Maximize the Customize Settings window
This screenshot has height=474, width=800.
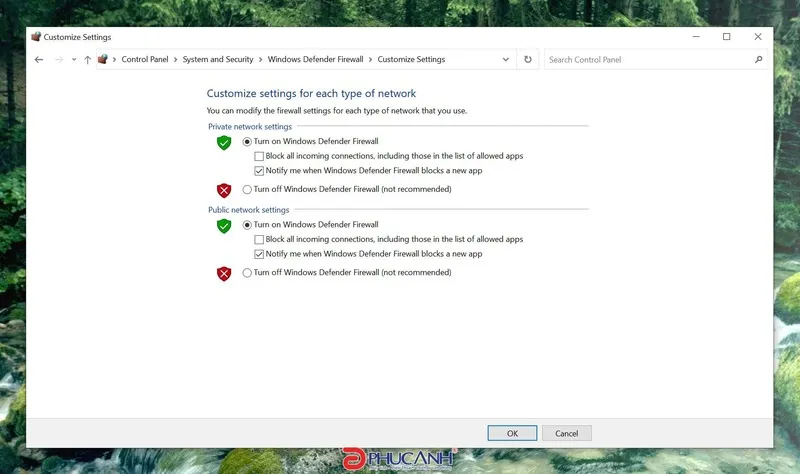point(727,37)
